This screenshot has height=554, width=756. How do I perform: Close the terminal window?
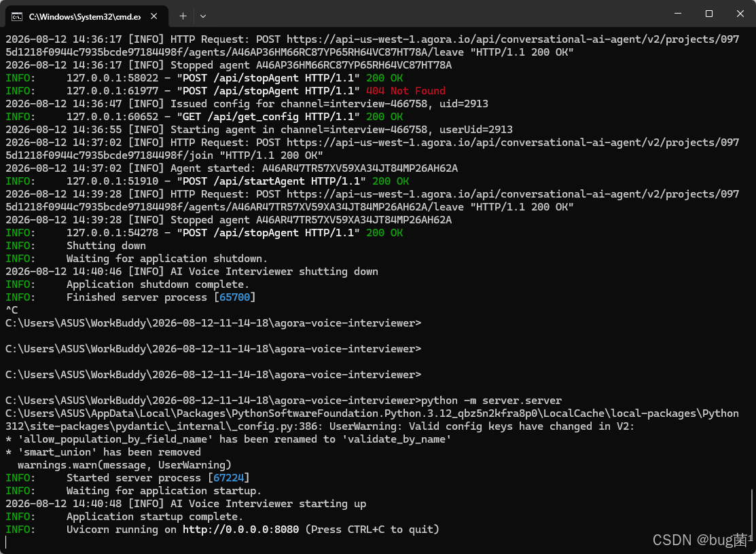(740, 14)
